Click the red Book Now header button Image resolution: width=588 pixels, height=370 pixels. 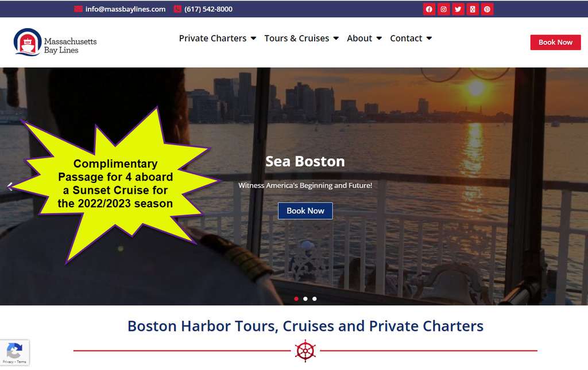coord(555,42)
